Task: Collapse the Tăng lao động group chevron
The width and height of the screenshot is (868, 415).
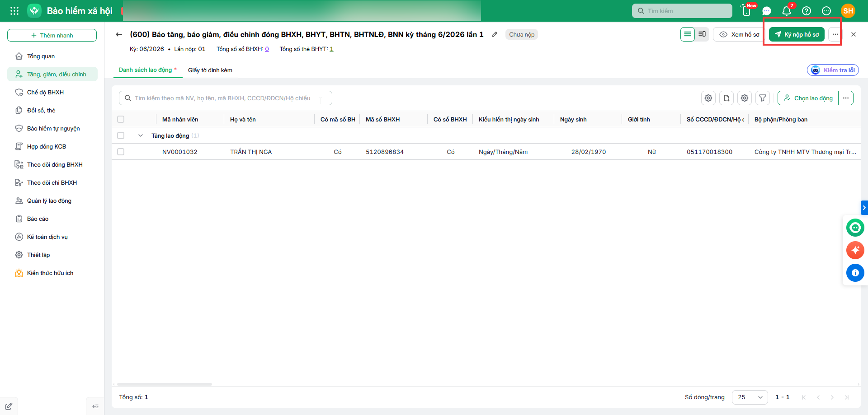Action: tap(141, 135)
